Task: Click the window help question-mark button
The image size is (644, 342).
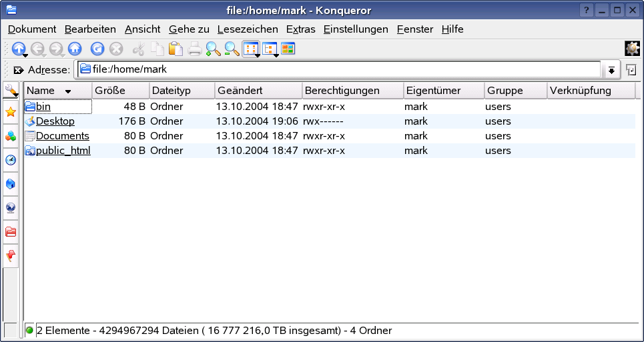Action: point(587,10)
